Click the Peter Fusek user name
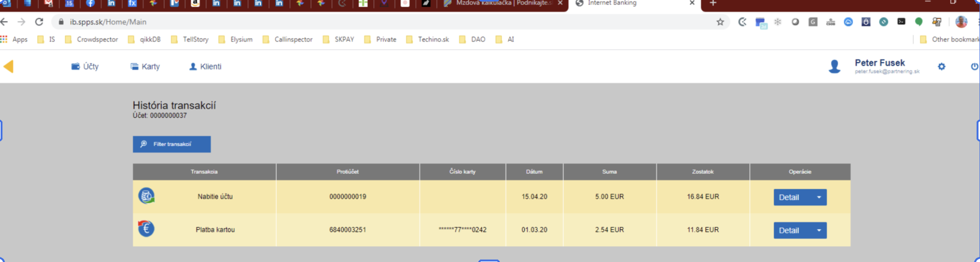 point(880,63)
